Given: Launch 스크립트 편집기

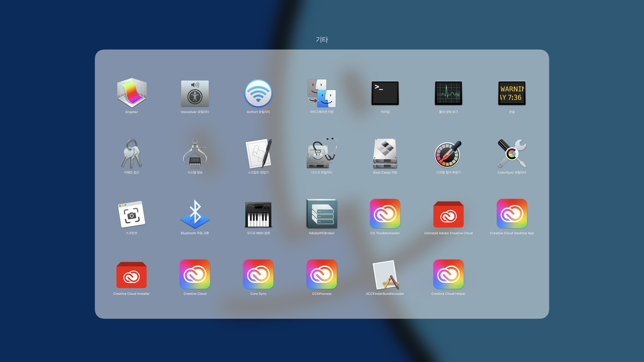Looking at the screenshot, I should point(258,153).
